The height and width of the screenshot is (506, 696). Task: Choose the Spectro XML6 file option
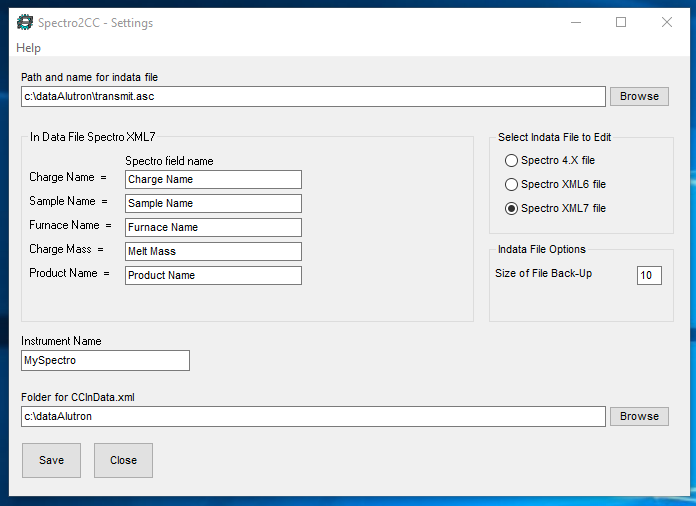click(x=555, y=184)
